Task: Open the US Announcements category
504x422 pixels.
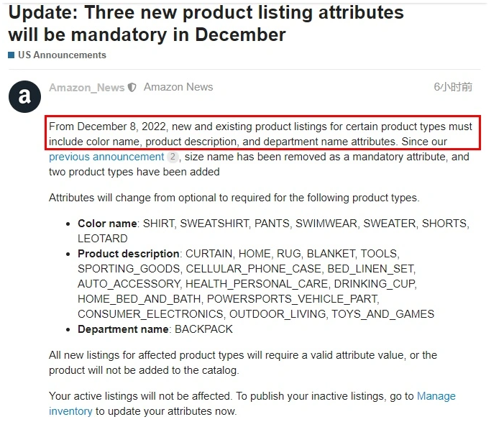Action: (x=62, y=55)
